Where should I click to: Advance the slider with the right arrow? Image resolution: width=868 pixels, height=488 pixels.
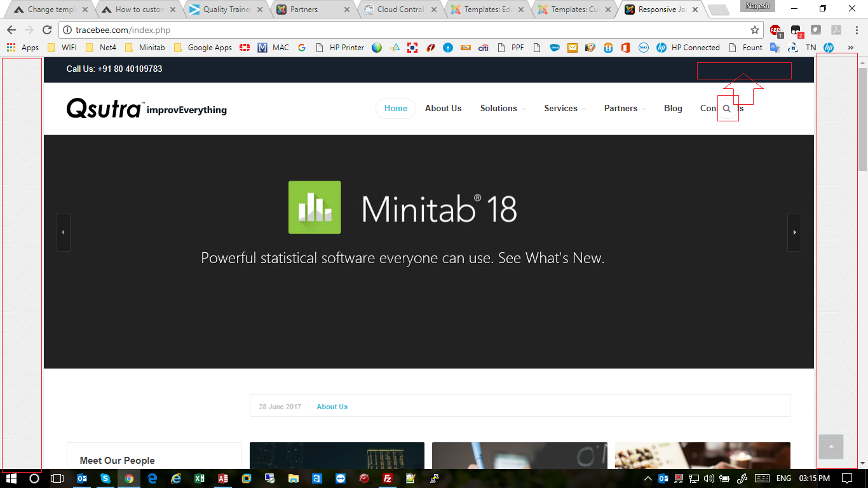point(794,232)
